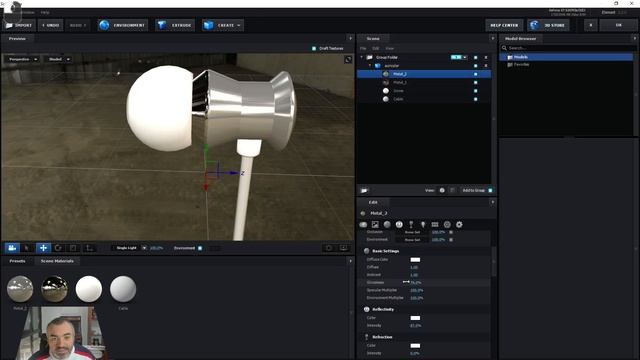Screen dimensions: 640x360
Task: Select the pointer selection tool
Action: (x=27, y=248)
